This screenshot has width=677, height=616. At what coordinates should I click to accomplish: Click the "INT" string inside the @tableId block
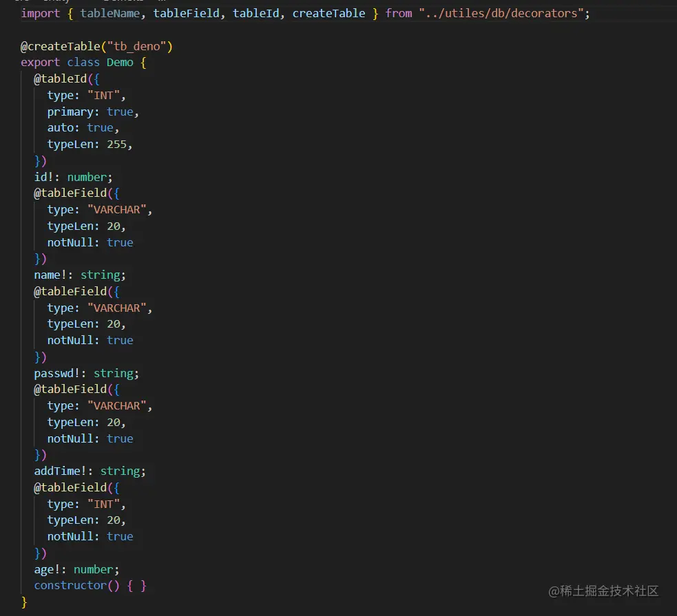click(103, 96)
